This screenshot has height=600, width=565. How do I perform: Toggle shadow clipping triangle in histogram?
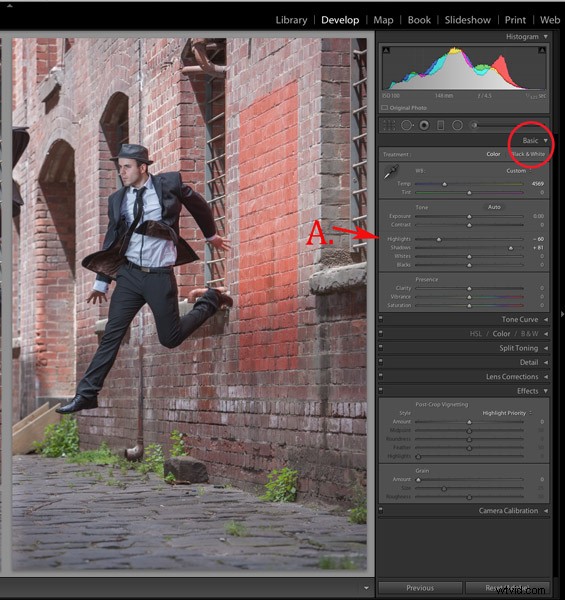tap(386, 51)
